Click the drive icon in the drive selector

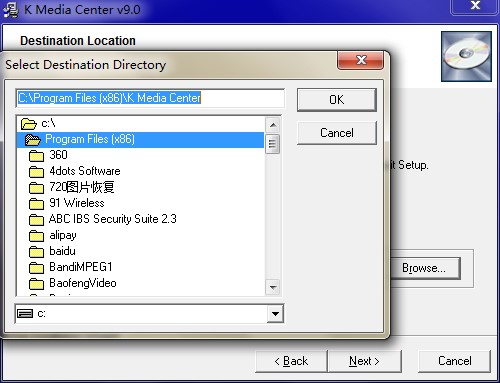pos(25,313)
